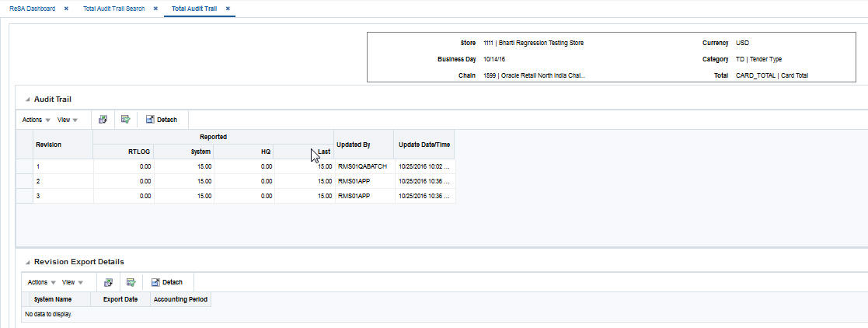The image size is (868, 328).
Task: Click the System column header
Action: [183, 152]
